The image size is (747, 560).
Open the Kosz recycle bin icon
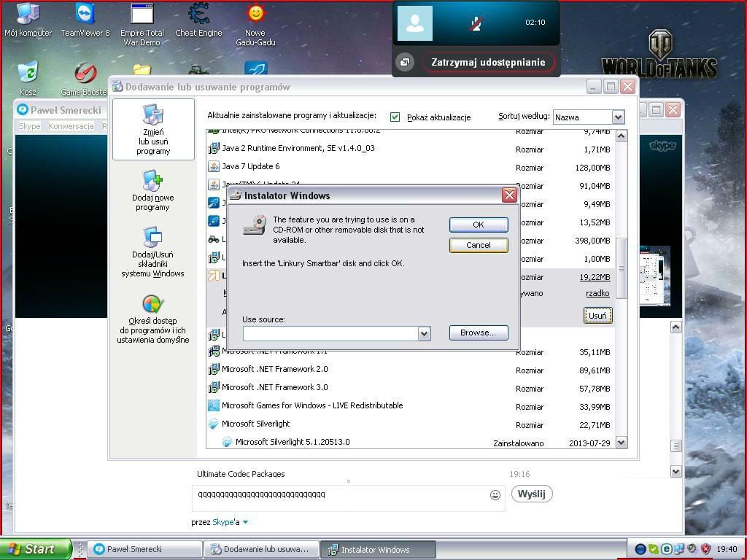pos(28,78)
